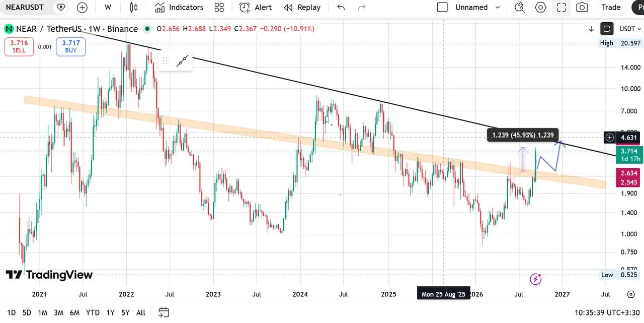644x323 pixels.
Task: Expand the layout name chevron
Action: point(498,8)
